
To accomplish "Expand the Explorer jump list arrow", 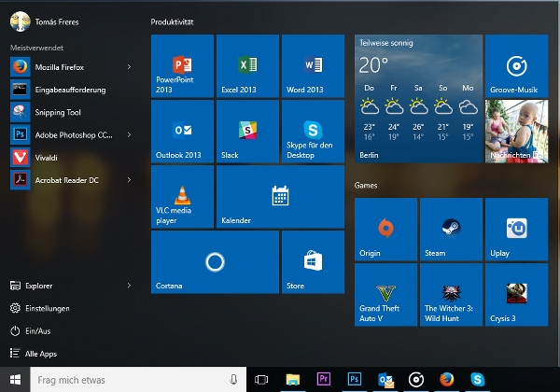I will coord(129,286).
